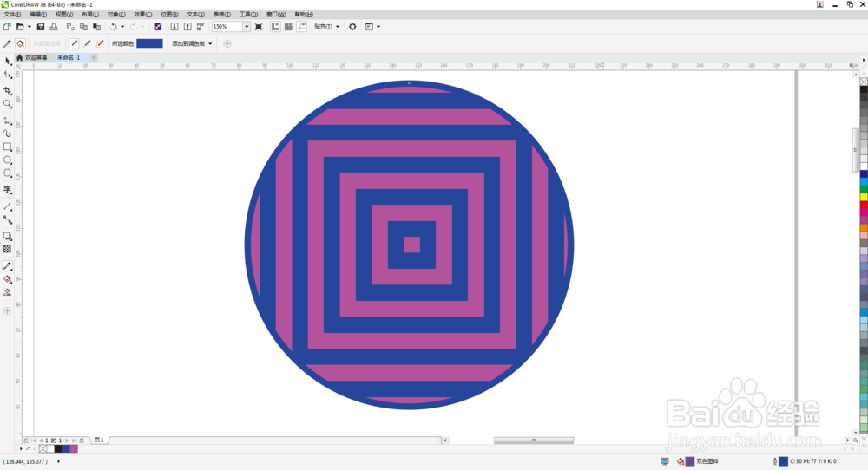Select the 页1 page tab
This screenshot has width=868, height=470.
tap(100, 441)
